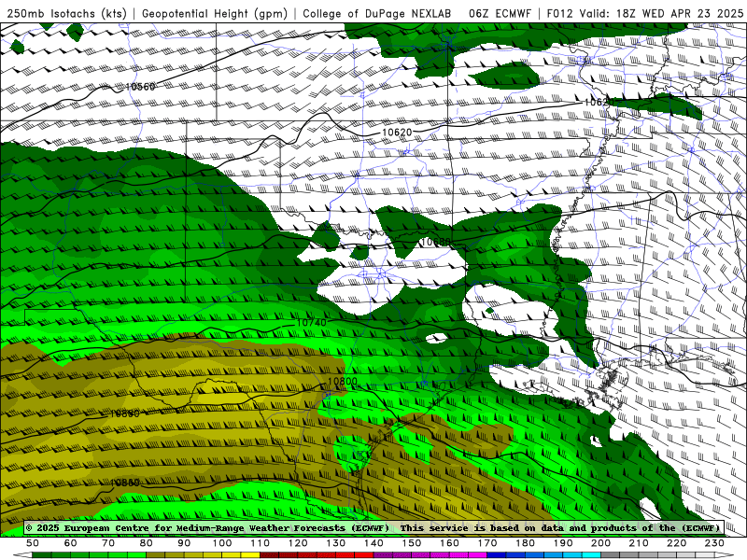Click the cyan swatch in the color bar
747x560 pixels.
591,554
